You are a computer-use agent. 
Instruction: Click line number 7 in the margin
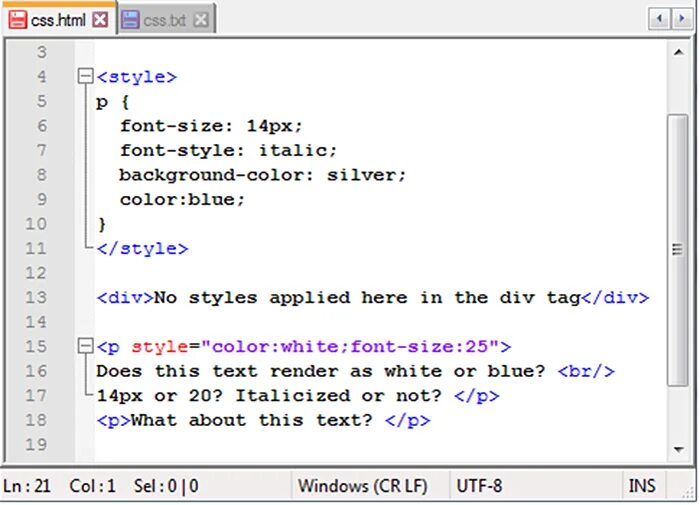41,150
